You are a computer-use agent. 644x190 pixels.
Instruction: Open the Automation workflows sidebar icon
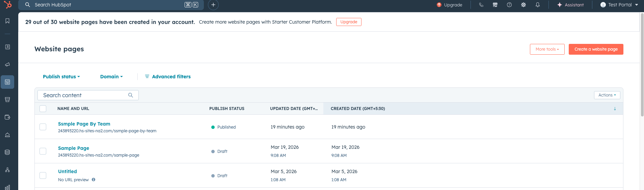(x=7, y=170)
